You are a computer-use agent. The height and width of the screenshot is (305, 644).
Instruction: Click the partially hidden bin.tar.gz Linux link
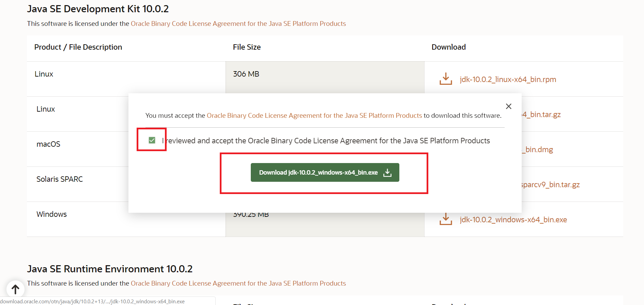coord(541,114)
